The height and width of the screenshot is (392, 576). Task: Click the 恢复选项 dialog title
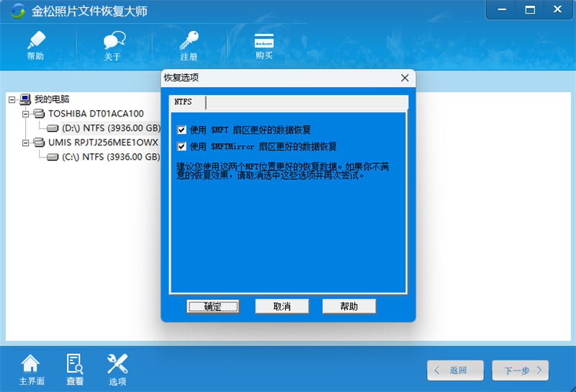click(181, 78)
